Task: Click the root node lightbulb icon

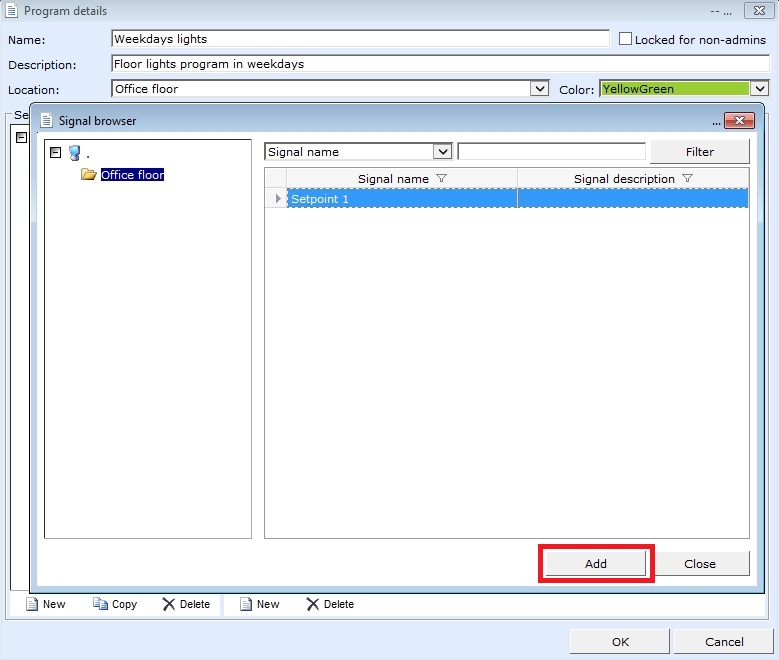Action: point(74,153)
